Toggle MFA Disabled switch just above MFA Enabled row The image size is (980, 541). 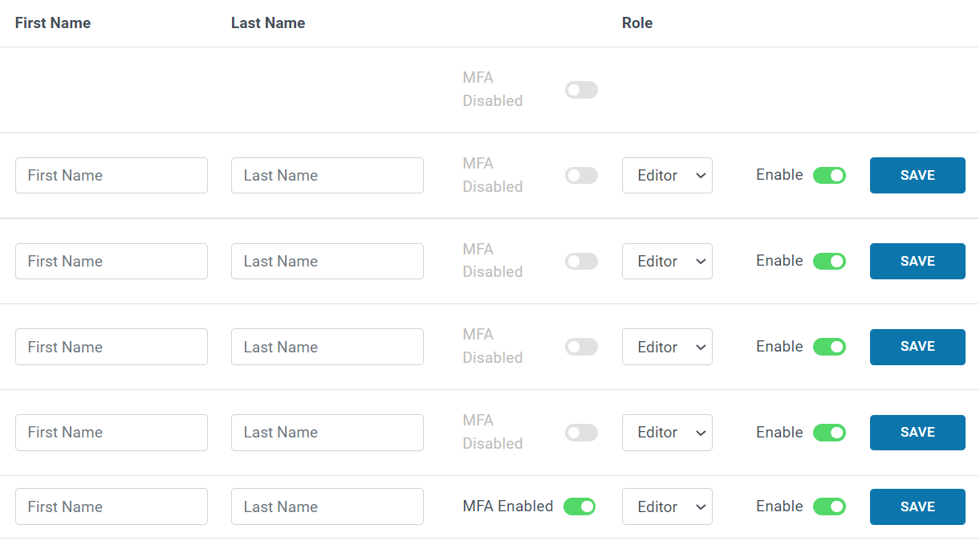point(581,433)
